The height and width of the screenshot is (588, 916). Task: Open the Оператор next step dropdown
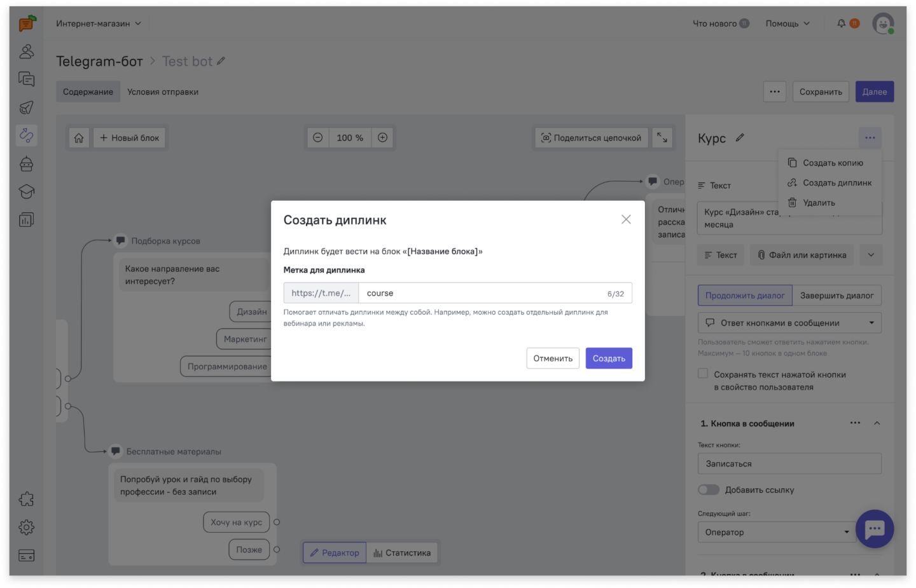[x=777, y=532]
